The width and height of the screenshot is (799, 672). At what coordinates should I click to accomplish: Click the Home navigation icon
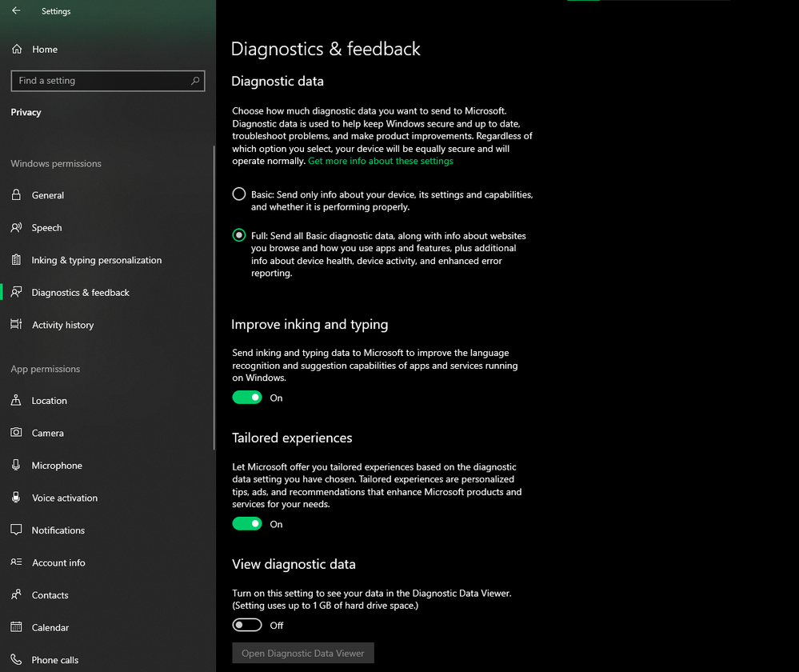(x=17, y=49)
